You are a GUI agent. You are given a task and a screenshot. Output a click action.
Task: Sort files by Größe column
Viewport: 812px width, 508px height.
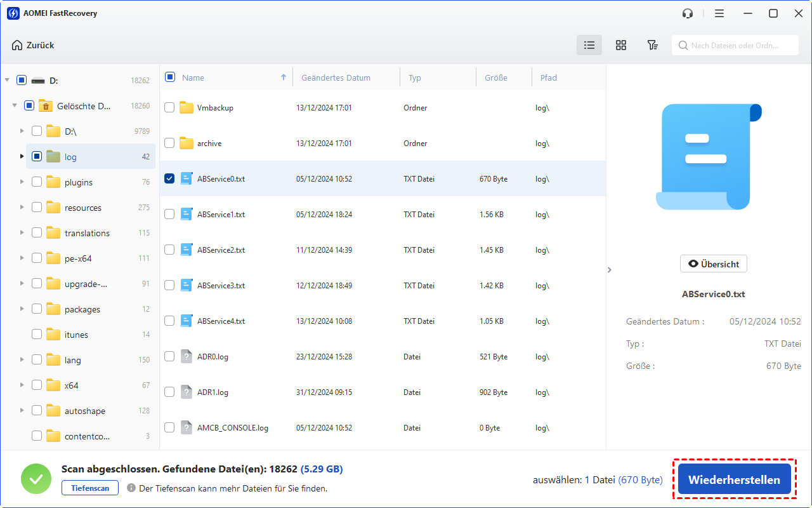click(495, 78)
